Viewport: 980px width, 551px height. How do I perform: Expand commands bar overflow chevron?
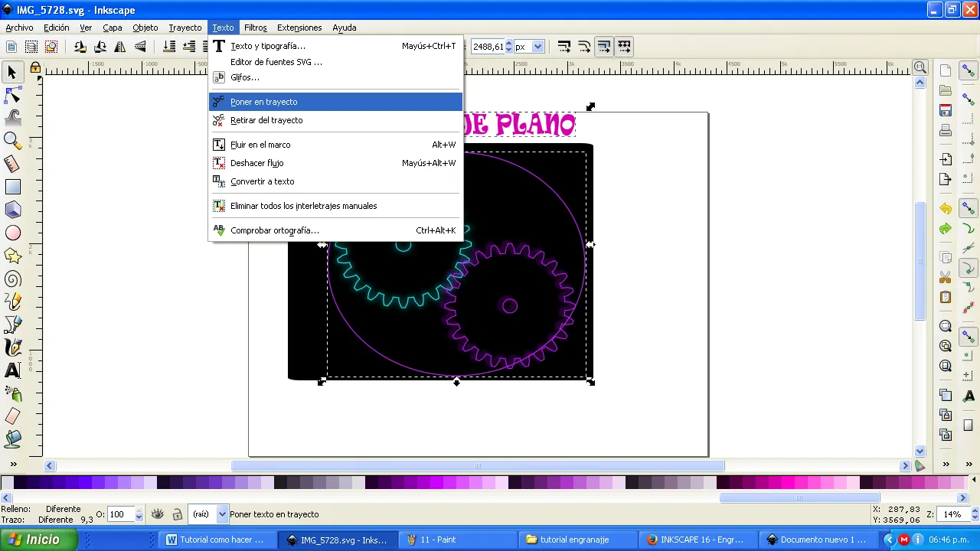click(x=946, y=465)
